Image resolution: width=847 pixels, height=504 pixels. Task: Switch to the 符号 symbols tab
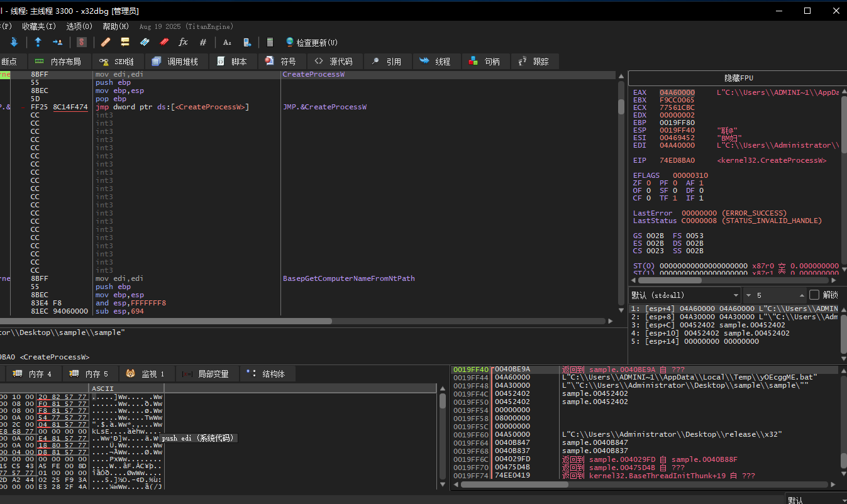pyautogui.click(x=281, y=62)
